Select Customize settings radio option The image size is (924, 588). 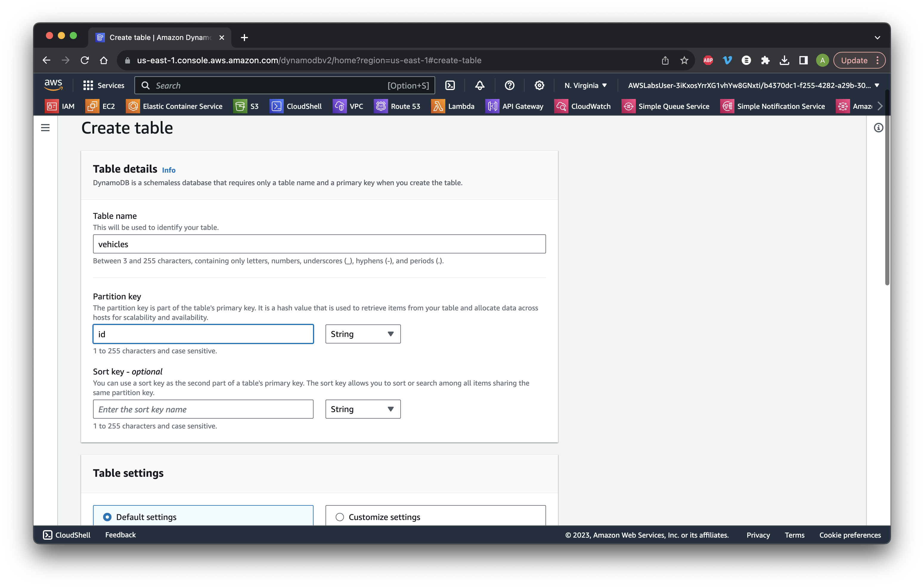point(339,517)
